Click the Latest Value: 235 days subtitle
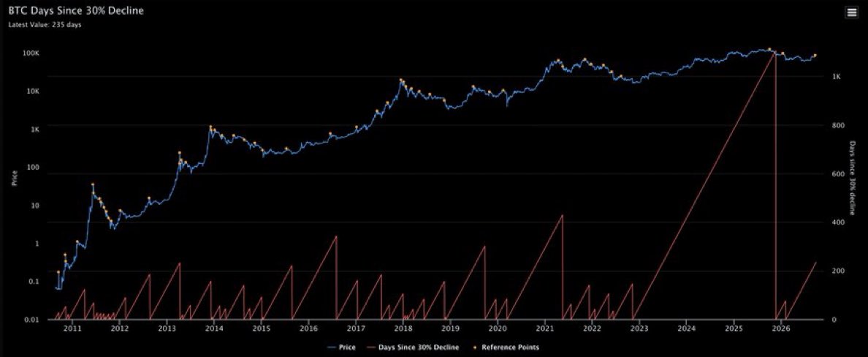Screen dimensions: 868x357 (45, 25)
